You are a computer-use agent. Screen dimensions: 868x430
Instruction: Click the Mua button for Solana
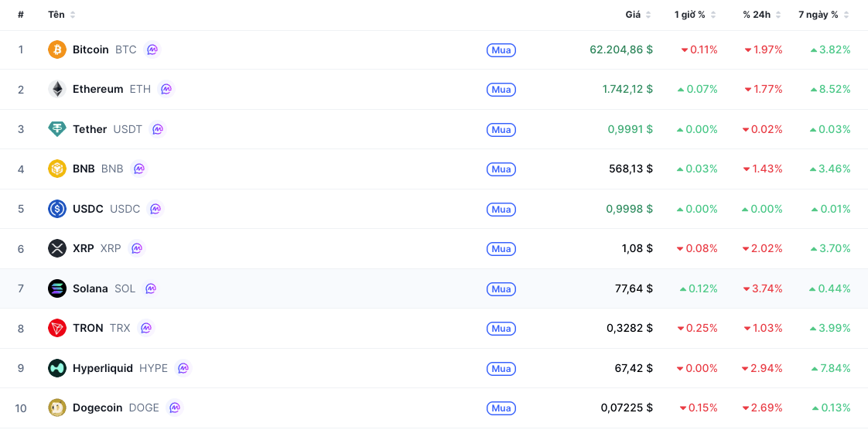[501, 289]
